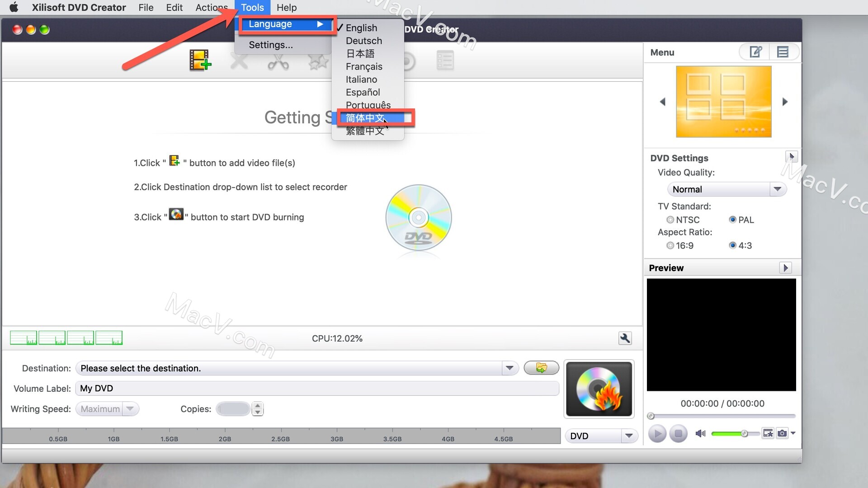Click the play button in Preview
Image resolution: width=868 pixels, height=488 pixels.
pos(657,433)
